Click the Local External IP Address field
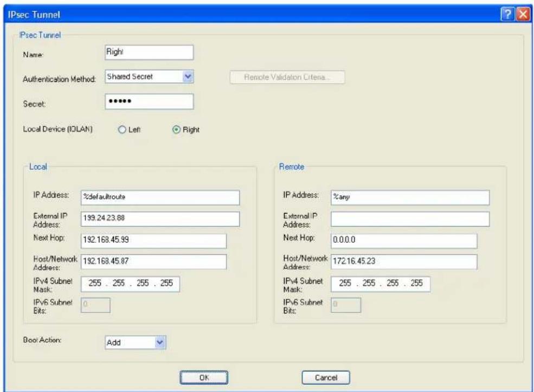 pos(160,219)
